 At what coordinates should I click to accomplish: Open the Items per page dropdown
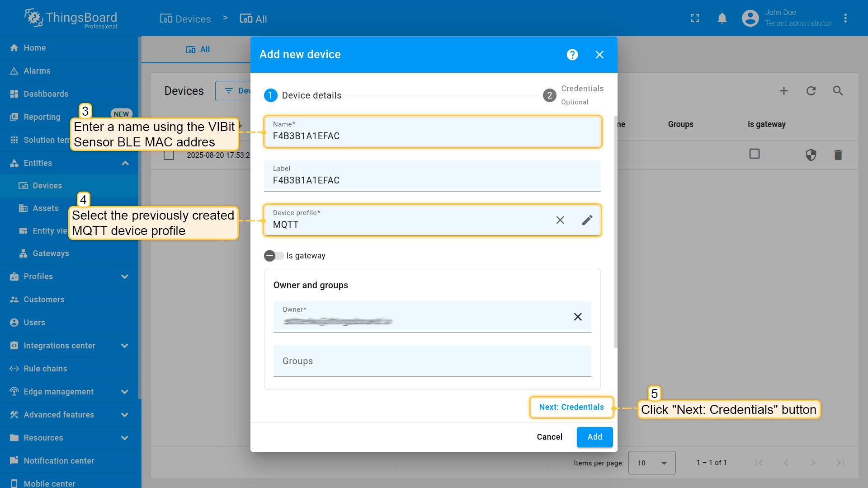tap(651, 463)
